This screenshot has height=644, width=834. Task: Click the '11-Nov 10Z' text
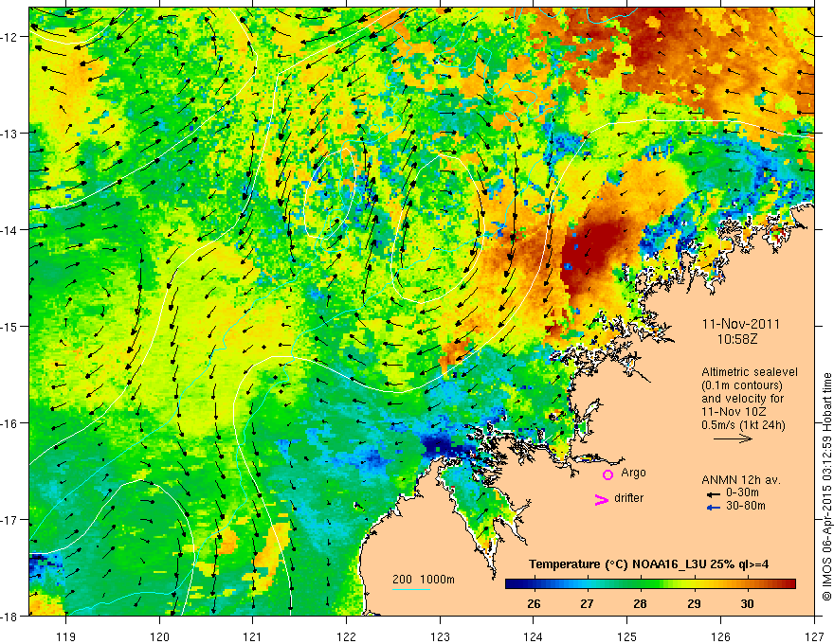(734, 412)
